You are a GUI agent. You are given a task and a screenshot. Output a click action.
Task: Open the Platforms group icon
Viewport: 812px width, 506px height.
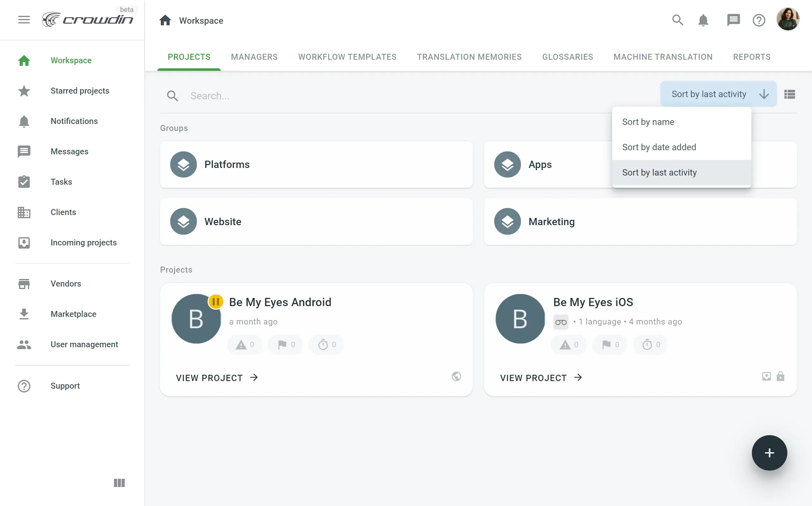pos(183,164)
